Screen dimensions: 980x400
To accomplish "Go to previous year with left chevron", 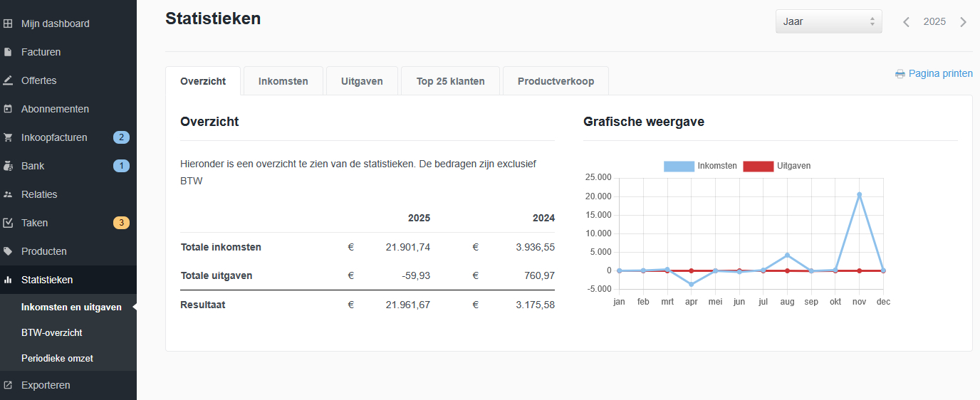I will pos(906,22).
